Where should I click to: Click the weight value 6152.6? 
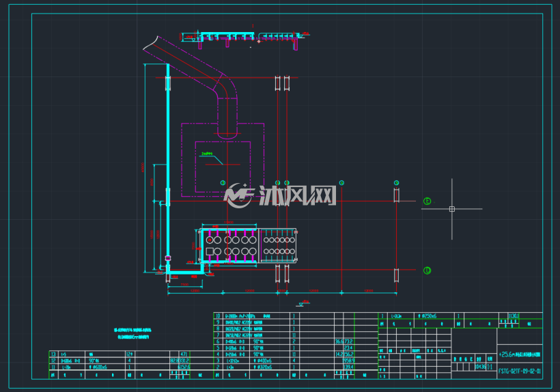[x=184, y=367]
